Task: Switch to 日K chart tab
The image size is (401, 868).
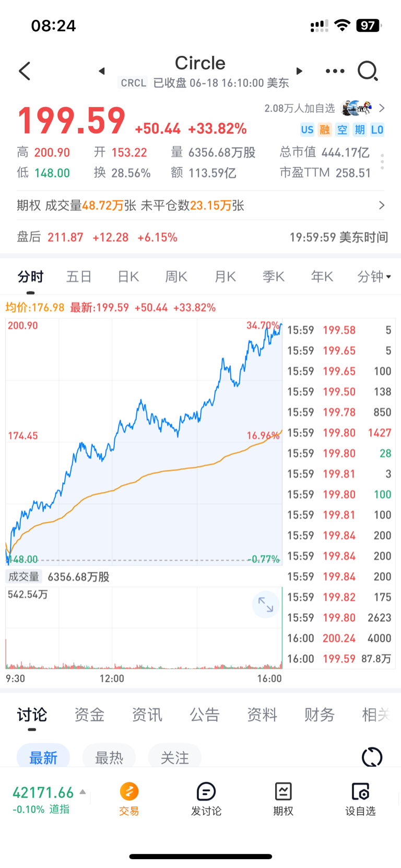Action: [128, 277]
